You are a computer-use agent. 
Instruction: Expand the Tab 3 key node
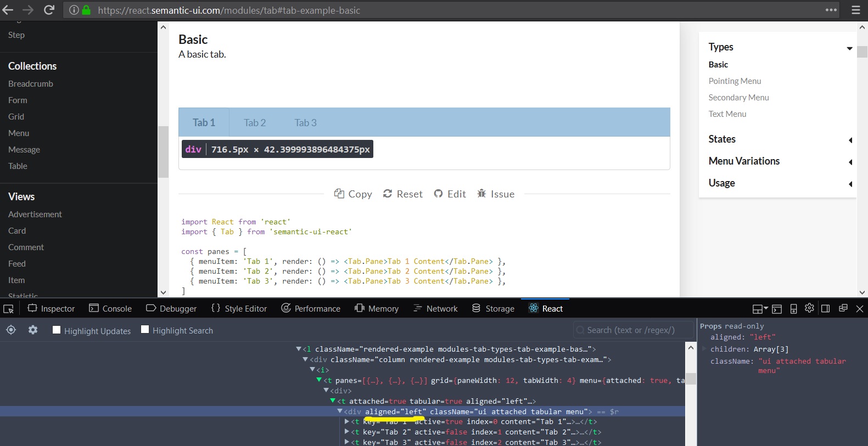(346, 442)
